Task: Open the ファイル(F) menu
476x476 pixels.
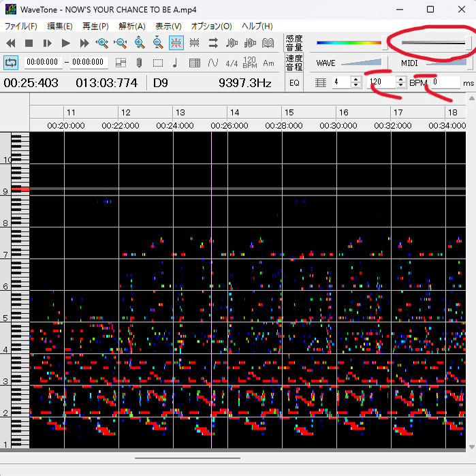Action: (x=20, y=26)
